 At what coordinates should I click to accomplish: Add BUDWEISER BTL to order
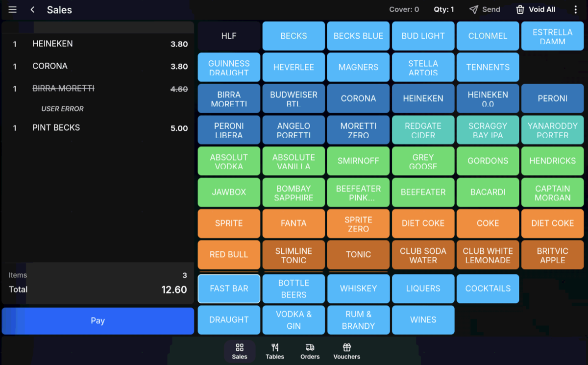pyautogui.click(x=294, y=98)
